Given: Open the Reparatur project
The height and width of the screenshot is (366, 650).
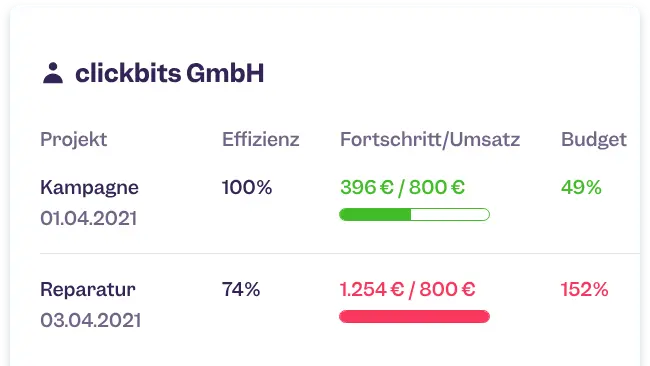Looking at the screenshot, I should (87, 289).
